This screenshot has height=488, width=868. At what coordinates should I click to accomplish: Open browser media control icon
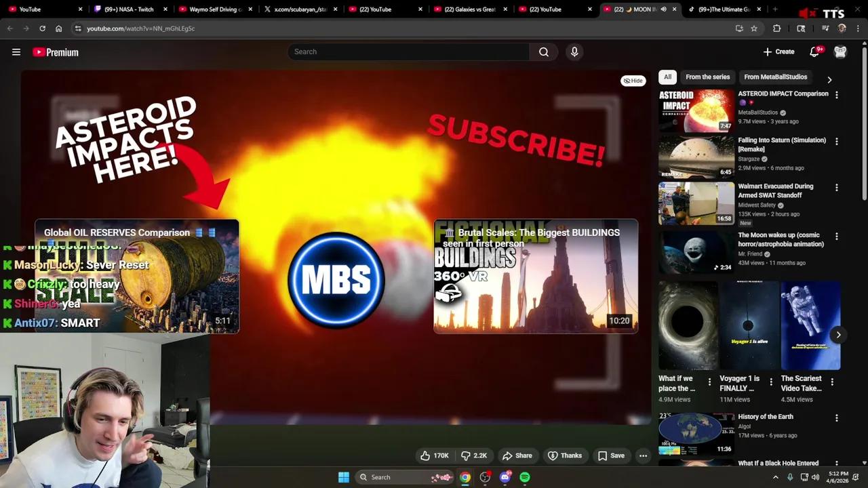825,28
